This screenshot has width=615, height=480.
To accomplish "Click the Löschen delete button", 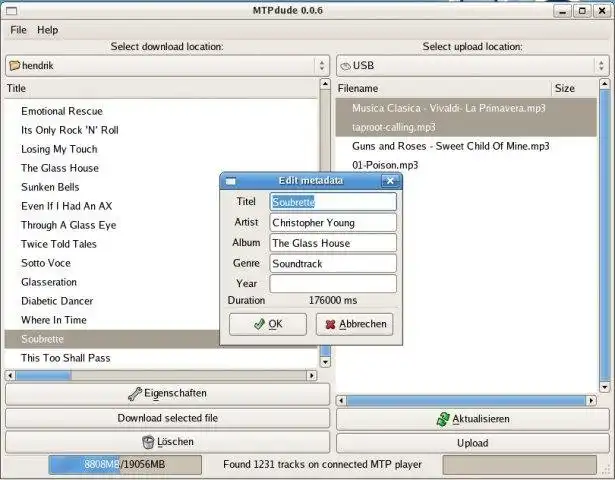I will coord(167,442).
